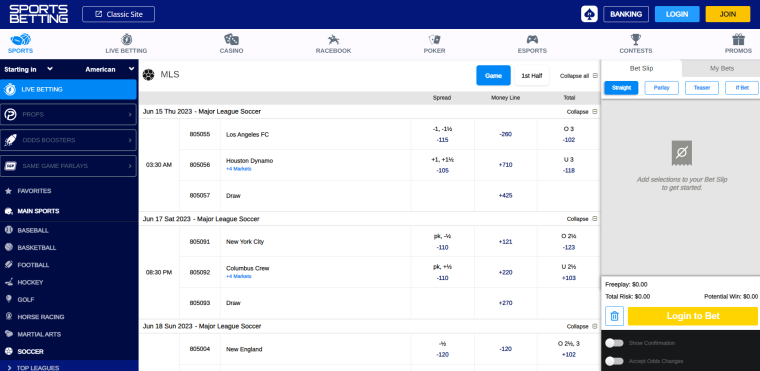Select the Parlay bet type
Screen dimensions: 760x371
coord(662,88)
